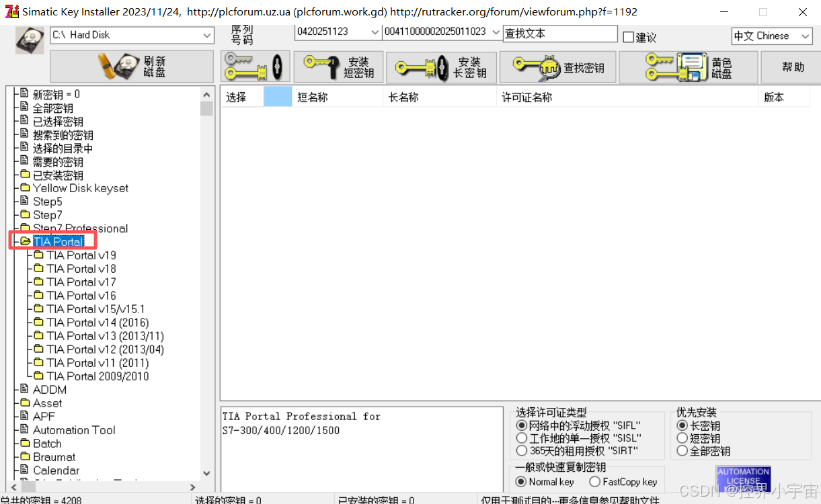
Task: Click the open folder icon of TIA Portal
Action: coord(25,241)
